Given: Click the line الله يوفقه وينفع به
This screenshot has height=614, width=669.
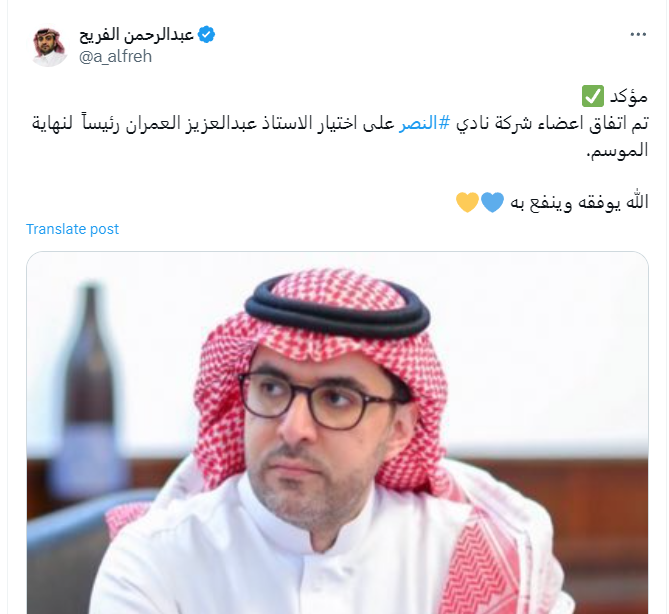Looking at the screenshot, I should 579,202.
